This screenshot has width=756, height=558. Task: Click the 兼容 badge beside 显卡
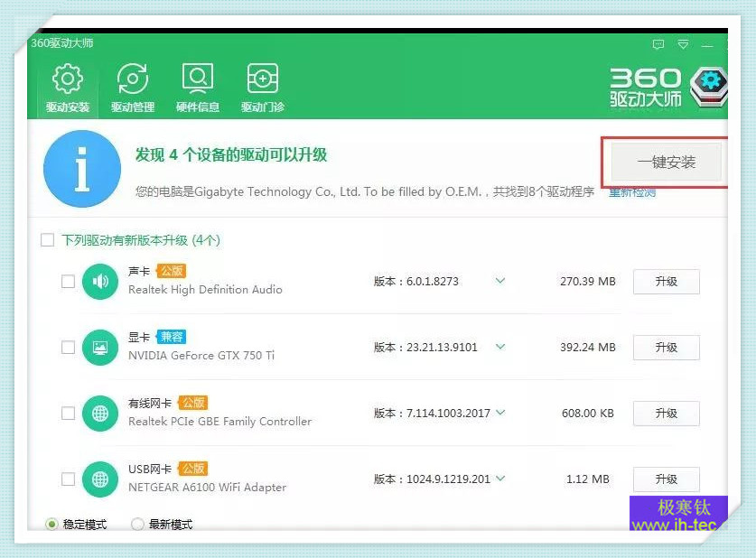point(171,337)
